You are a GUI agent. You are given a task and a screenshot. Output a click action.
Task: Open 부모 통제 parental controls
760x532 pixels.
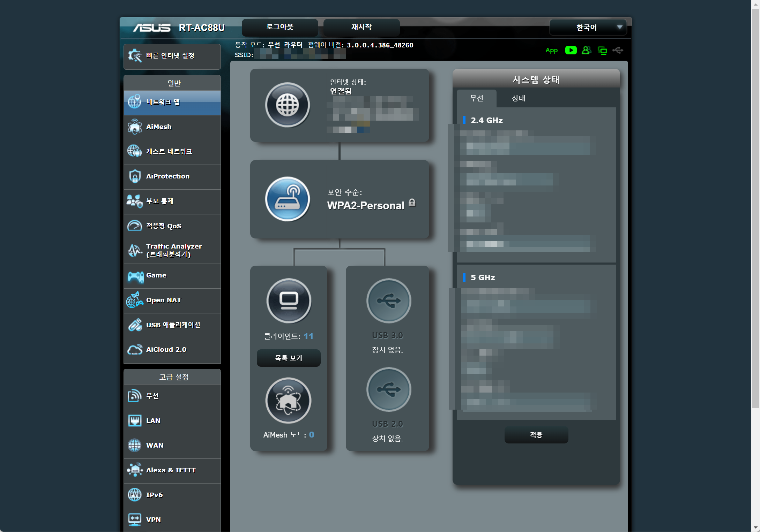[x=172, y=202]
